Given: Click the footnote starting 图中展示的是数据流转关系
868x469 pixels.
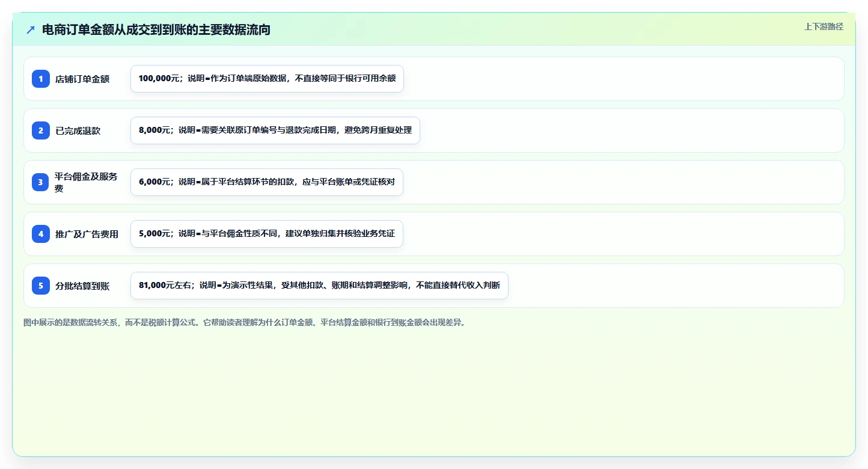Looking at the screenshot, I should pos(245,322).
